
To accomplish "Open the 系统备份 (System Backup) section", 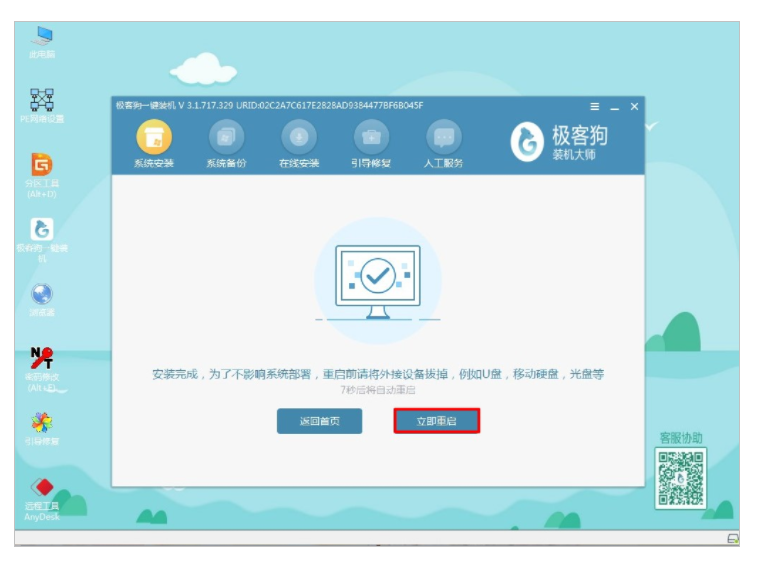I will coord(226,140).
